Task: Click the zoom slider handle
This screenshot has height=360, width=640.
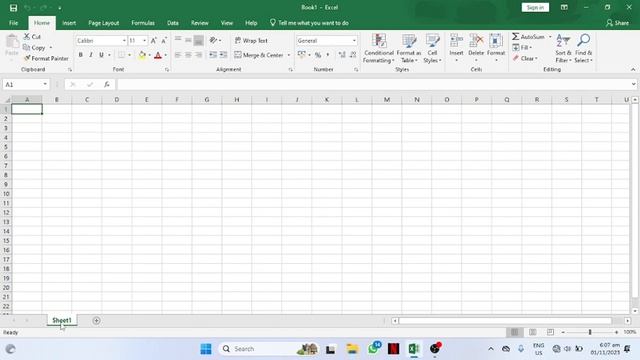Action: point(590,332)
